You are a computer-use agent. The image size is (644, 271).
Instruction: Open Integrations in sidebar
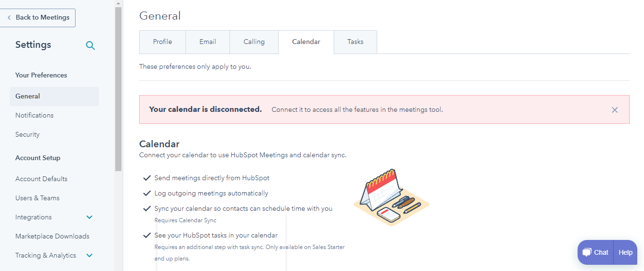tap(33, 217)
